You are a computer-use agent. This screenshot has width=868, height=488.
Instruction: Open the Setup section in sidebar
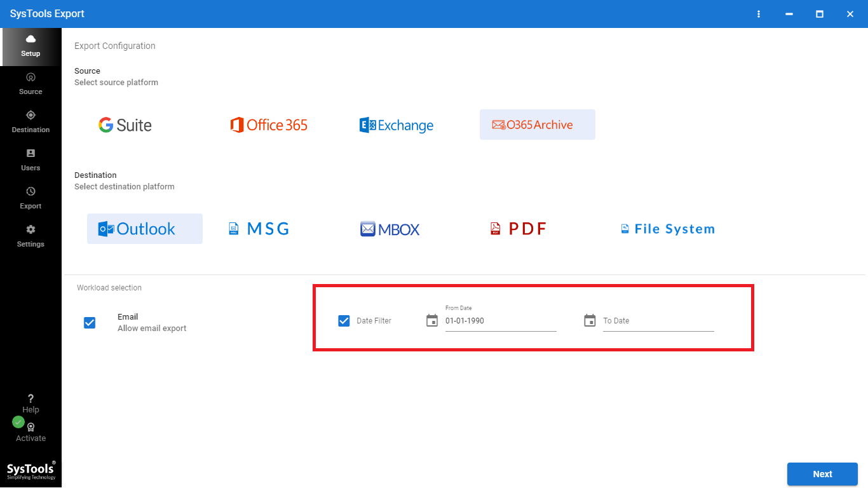(x=31, y=46)
